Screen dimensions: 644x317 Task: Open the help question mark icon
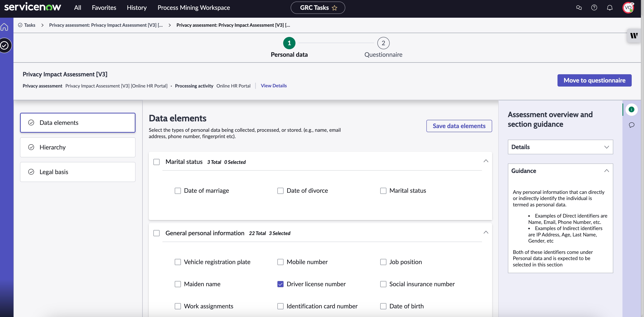pyautogui.click(x=594, y=8)
